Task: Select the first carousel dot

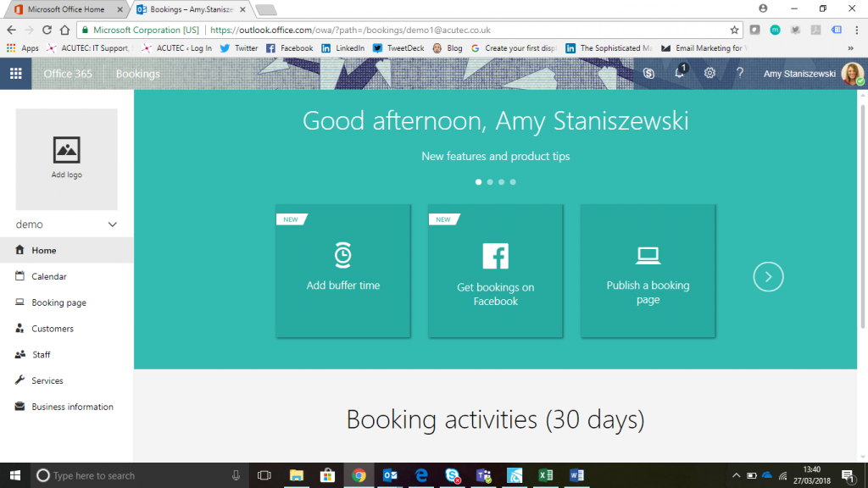Action: point(478,182)
